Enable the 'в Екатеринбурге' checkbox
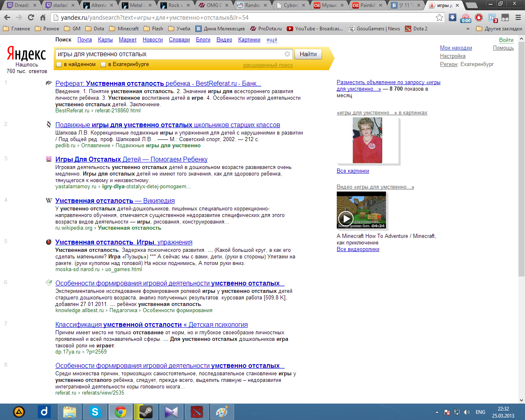 coord(103,64)
